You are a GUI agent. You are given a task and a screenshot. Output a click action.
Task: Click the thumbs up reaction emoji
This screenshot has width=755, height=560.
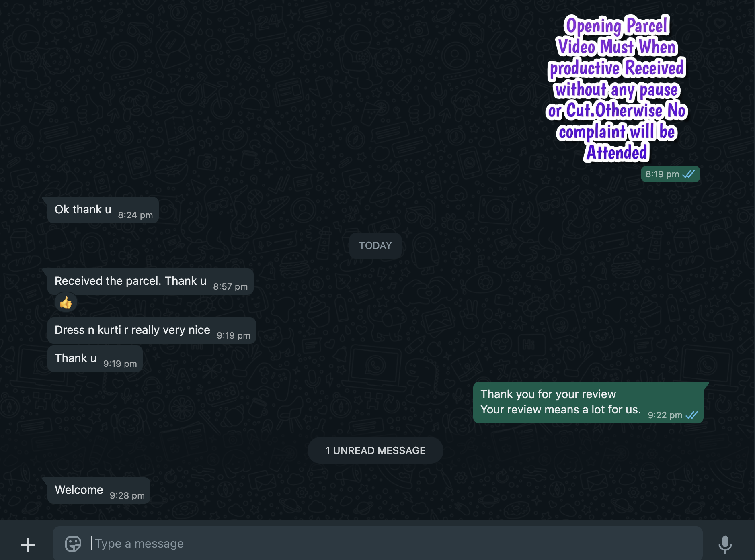[66, 302]
